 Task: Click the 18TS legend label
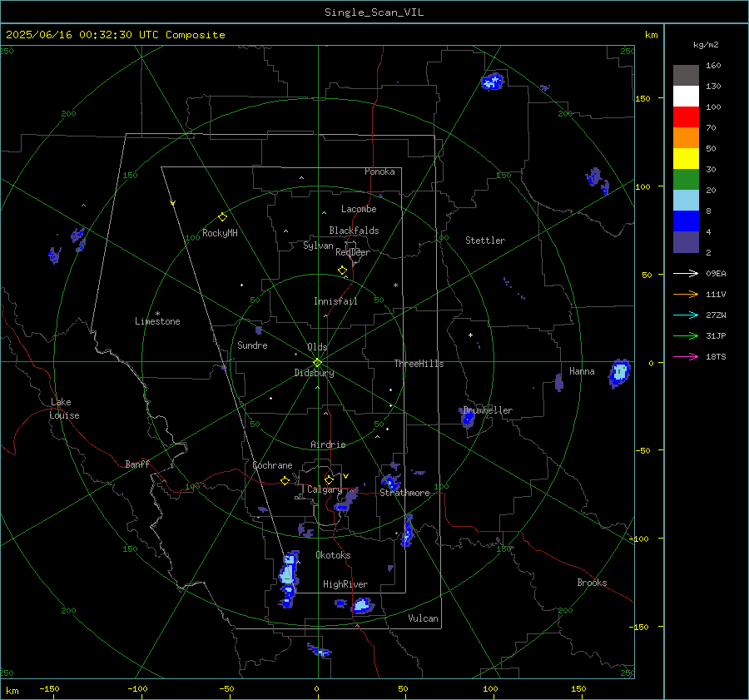716,357
